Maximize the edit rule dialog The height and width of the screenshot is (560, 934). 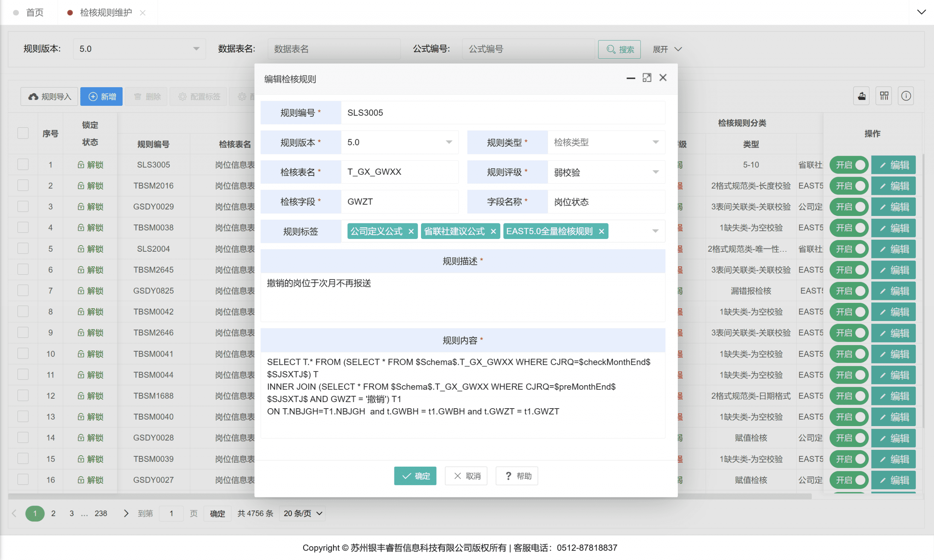click(647, 78)
